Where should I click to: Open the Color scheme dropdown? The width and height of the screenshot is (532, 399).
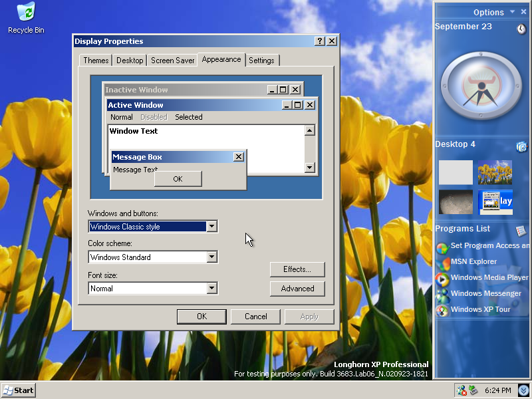(x=211, y=257)
